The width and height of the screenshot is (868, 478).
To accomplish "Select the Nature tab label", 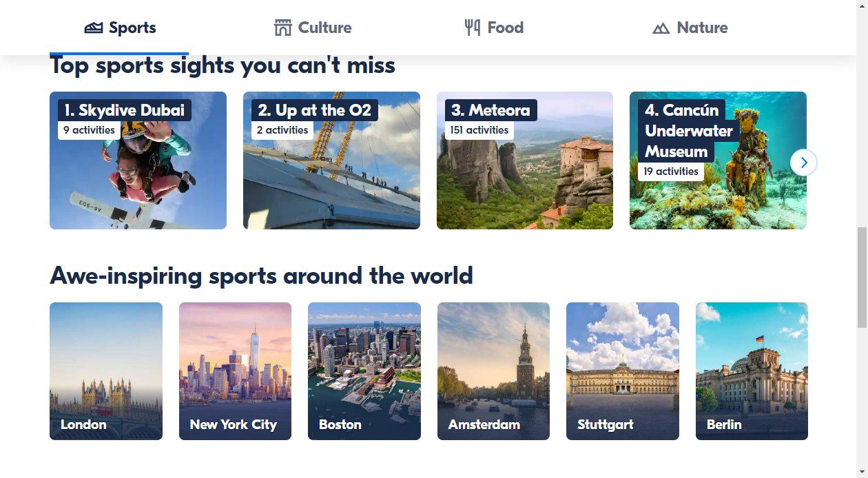I will [702, 28].
